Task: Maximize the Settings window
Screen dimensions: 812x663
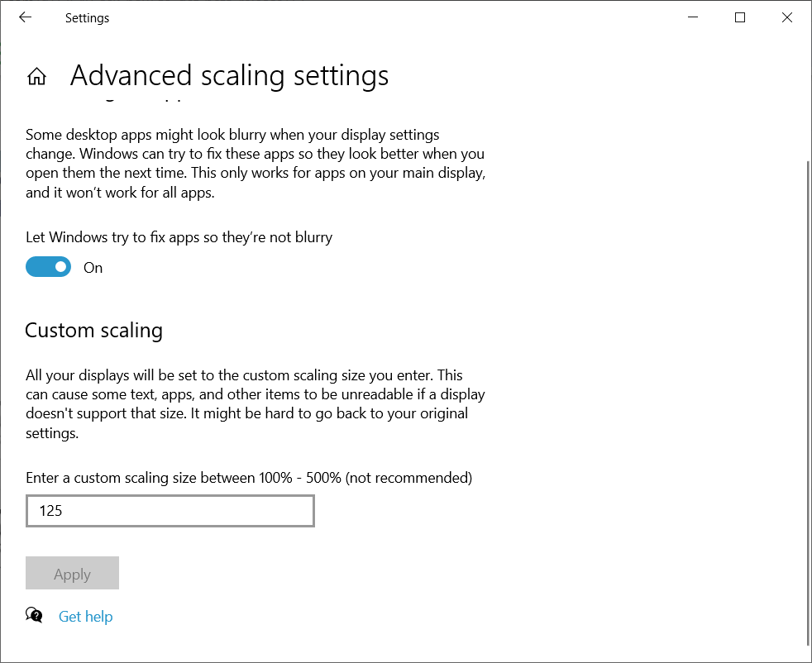Action: pyautogui.click(x=740, y=17)
